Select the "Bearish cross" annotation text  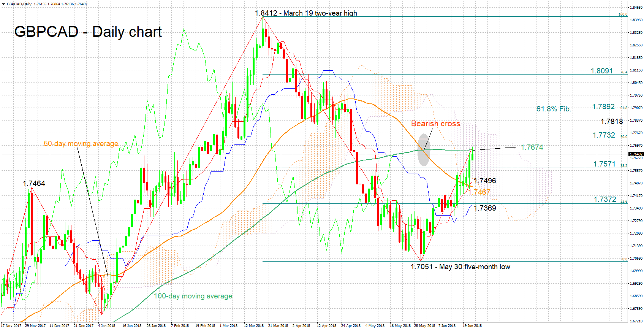435,124
